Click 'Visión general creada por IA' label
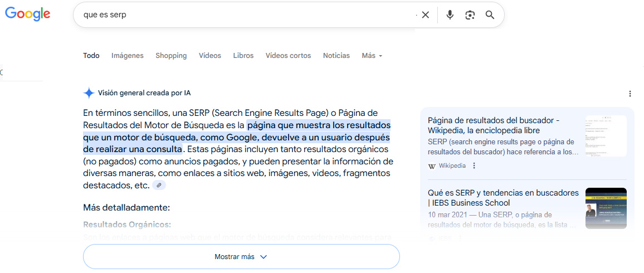 click(x=144, y=93)
